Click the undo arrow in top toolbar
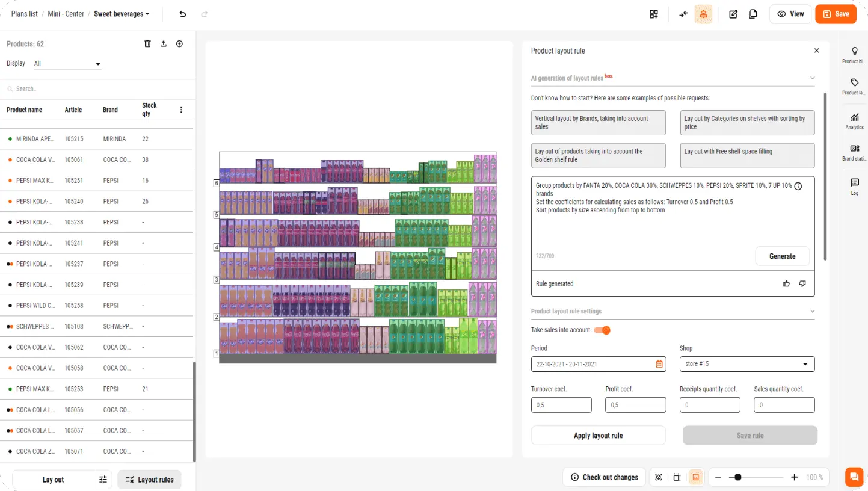 [x=183, y=14]
